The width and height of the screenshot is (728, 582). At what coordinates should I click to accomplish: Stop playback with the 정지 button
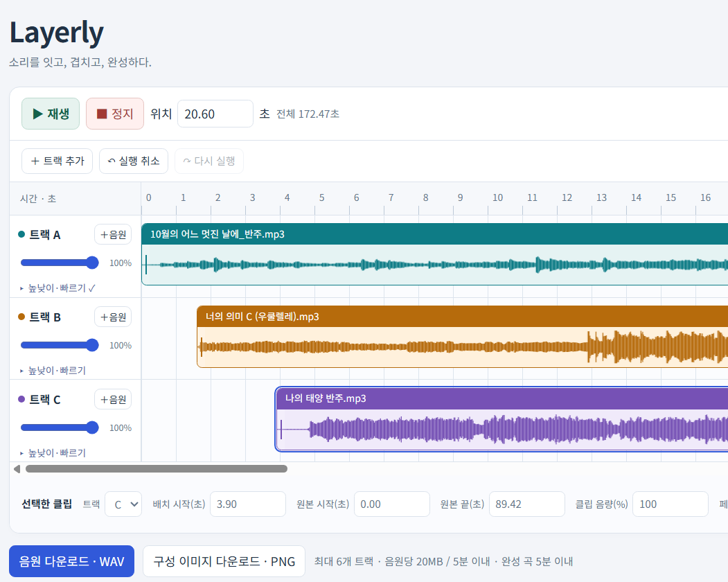[115, 114]
